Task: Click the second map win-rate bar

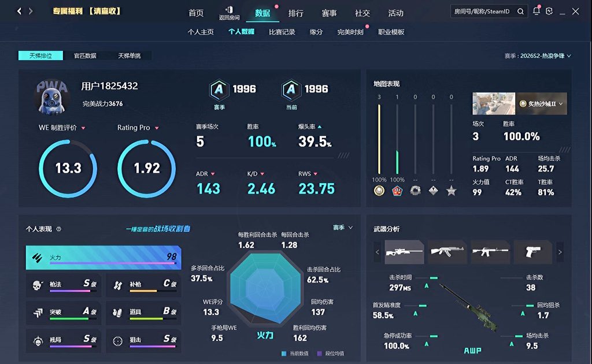Action: pos(397,139)
